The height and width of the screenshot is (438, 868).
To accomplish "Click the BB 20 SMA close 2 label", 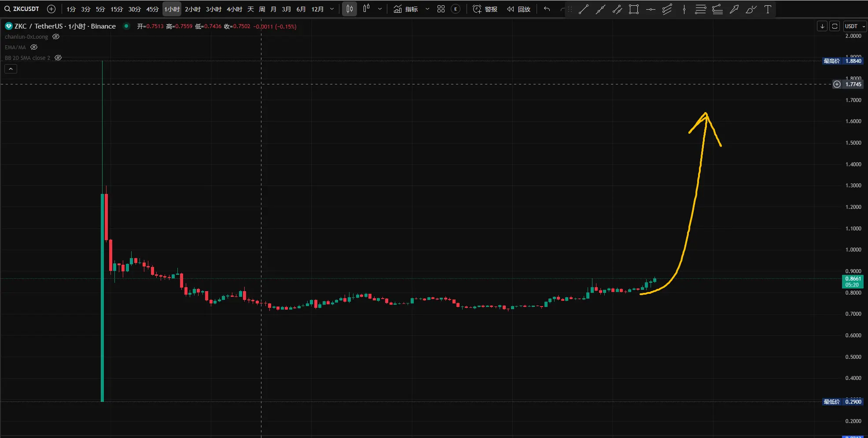I will point(27,58).
